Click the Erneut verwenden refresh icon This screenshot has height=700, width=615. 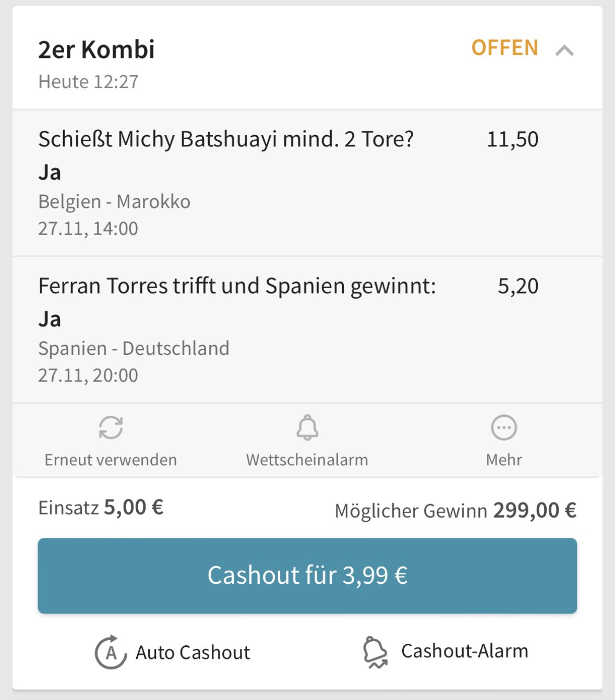click(111, 428)
